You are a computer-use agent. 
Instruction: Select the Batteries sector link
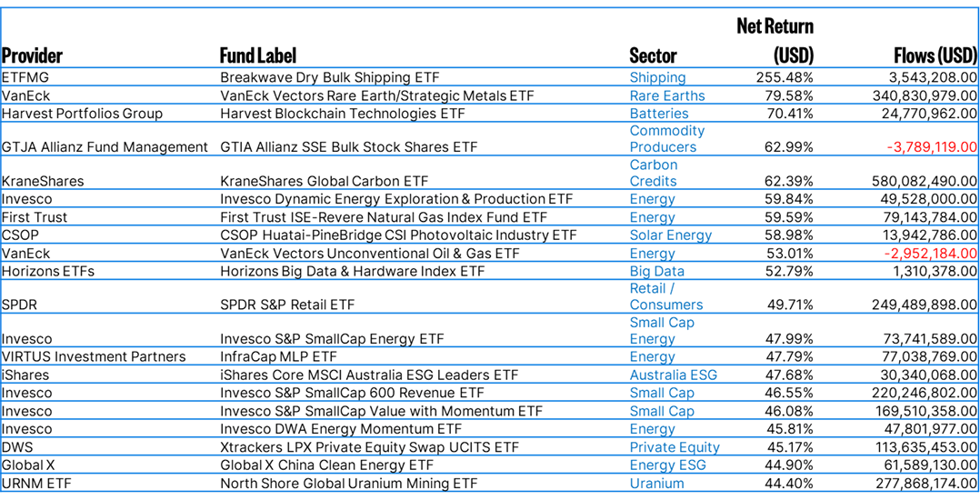(658, 114)
